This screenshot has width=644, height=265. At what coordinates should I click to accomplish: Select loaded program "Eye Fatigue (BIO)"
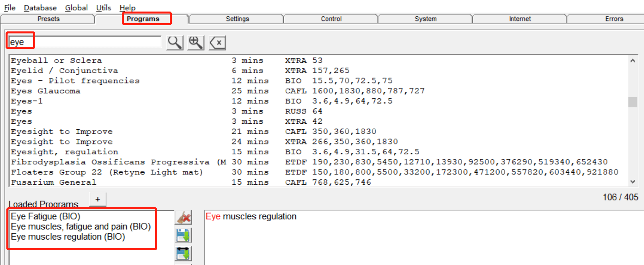coord(45,216)
